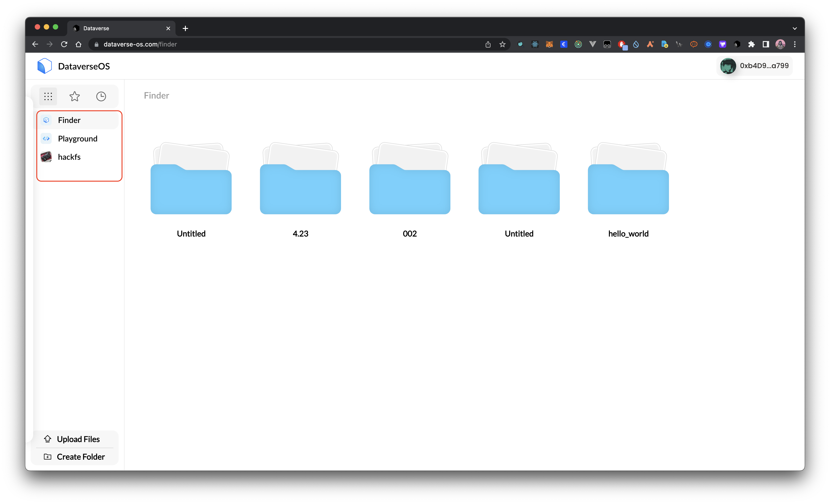Click the apps grid icon in sidebar
The width and height of the screenshot is (830, 504).
point(48,96)
